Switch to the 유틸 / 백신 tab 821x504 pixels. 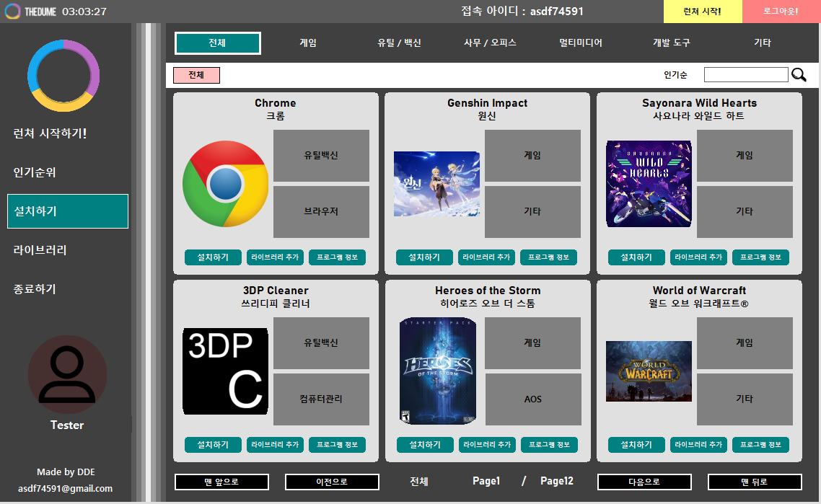tap(399, 43)
